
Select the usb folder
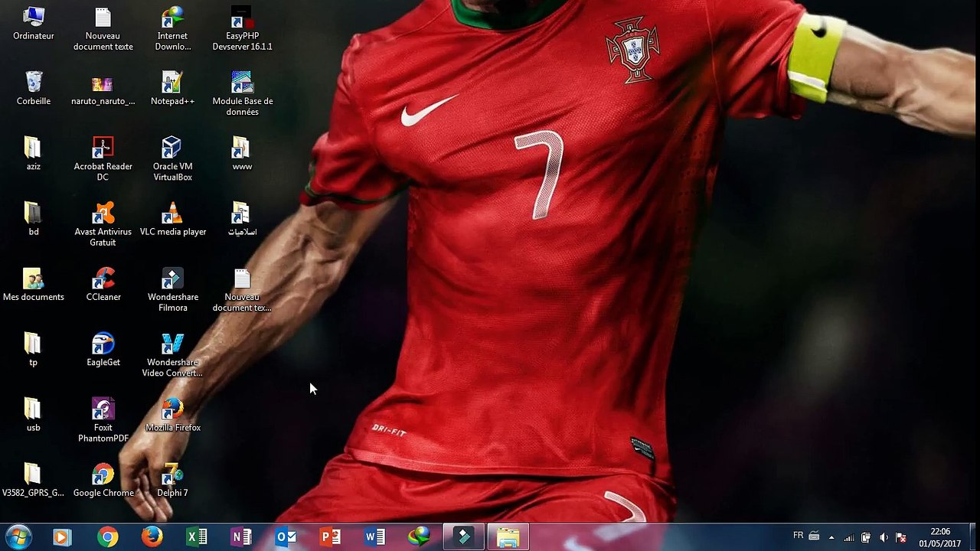(34, 415)
